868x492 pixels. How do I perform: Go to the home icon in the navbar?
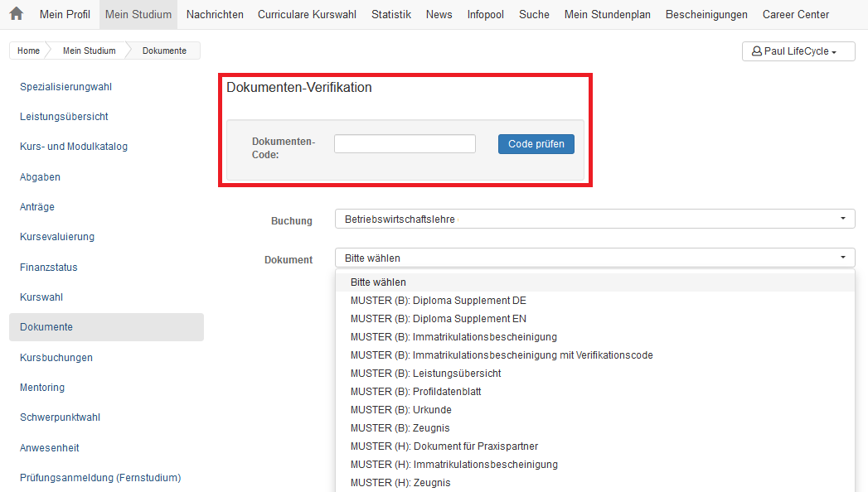coord(17,14)
